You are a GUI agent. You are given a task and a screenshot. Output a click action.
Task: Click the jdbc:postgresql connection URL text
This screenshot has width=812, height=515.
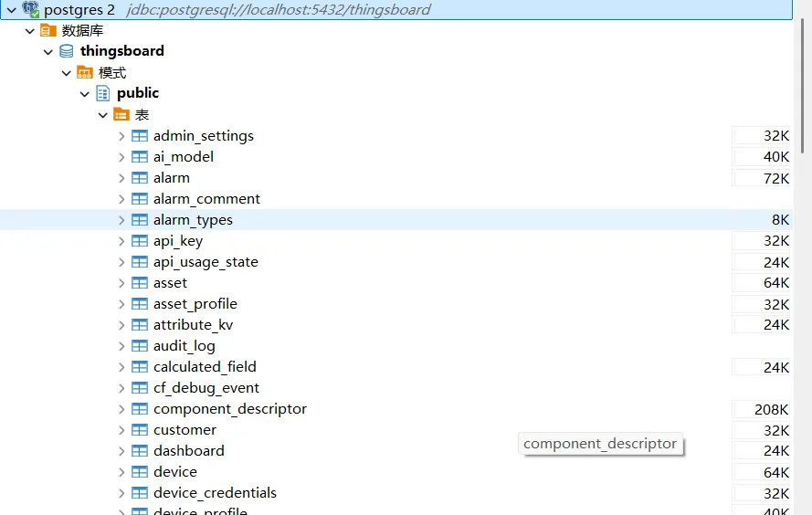tap(279, 9)
